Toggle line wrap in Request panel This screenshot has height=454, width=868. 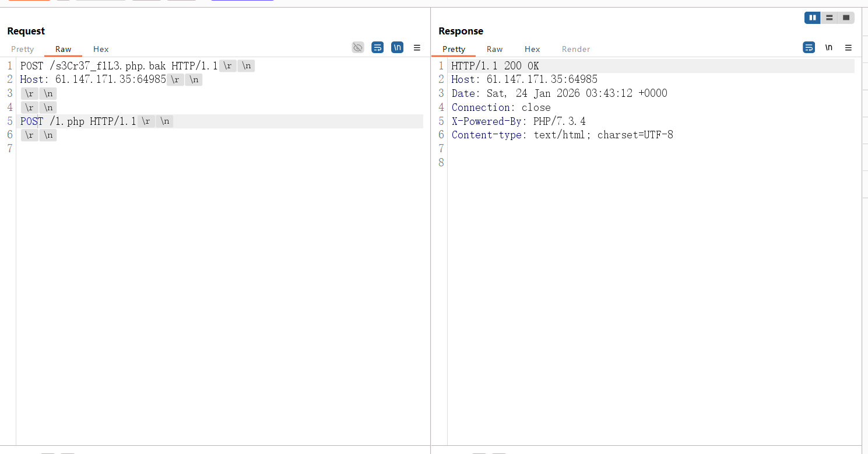coord(378,47)
